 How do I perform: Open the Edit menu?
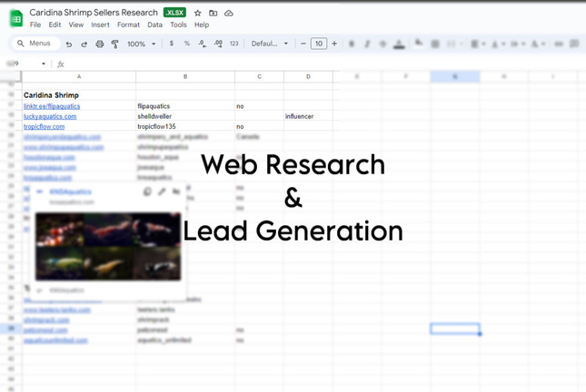point(55,24)
